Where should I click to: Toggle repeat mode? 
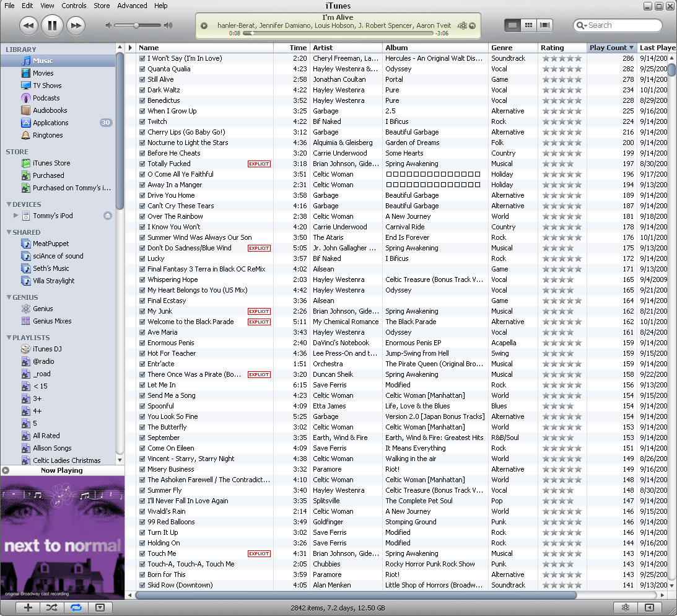76,607
